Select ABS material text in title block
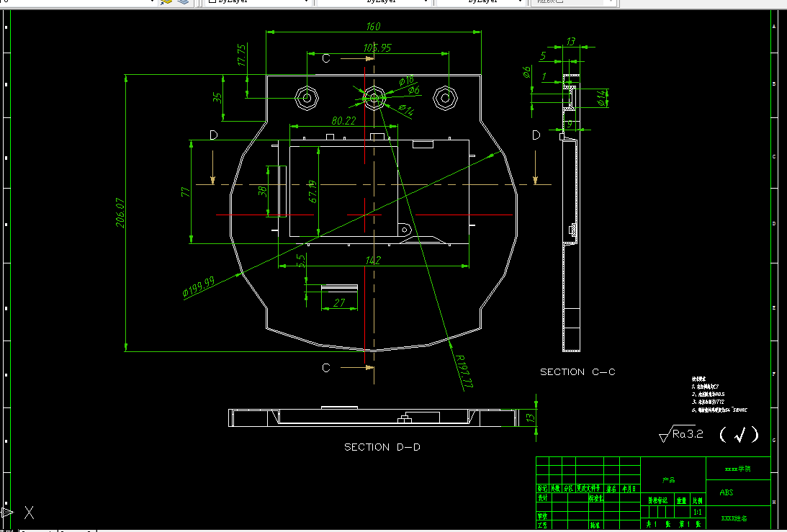Image resolution: width=787 pixels, height=532 pixels. [727, 492]
